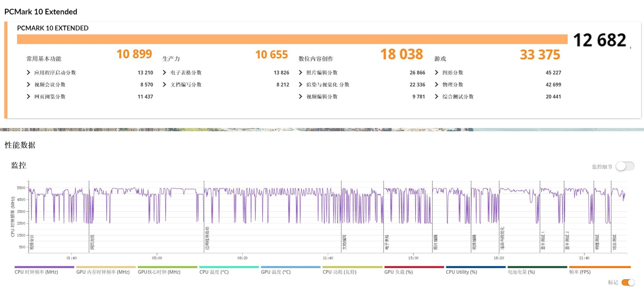Image resolution: width=644 pixels, height=303 pixels.
Task: Expand the 网页浏览分数 row
Action: [x=29, y=96]
